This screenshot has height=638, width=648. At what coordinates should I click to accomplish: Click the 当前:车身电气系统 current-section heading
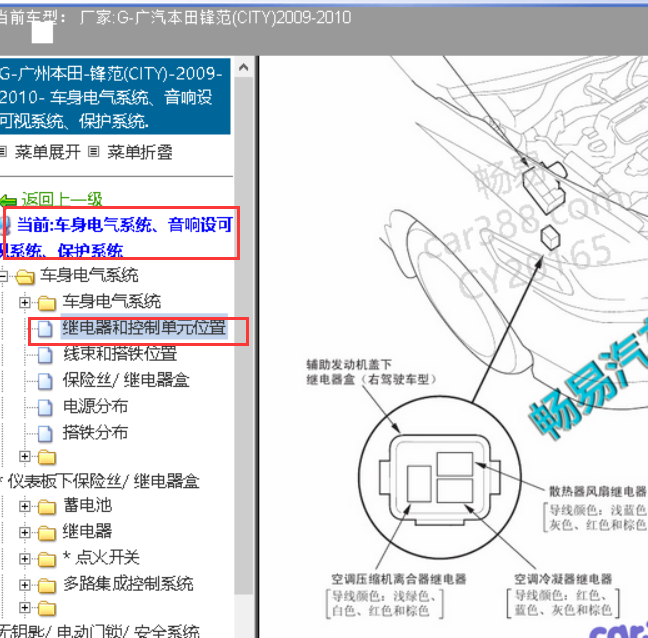(x=120, y=238)
